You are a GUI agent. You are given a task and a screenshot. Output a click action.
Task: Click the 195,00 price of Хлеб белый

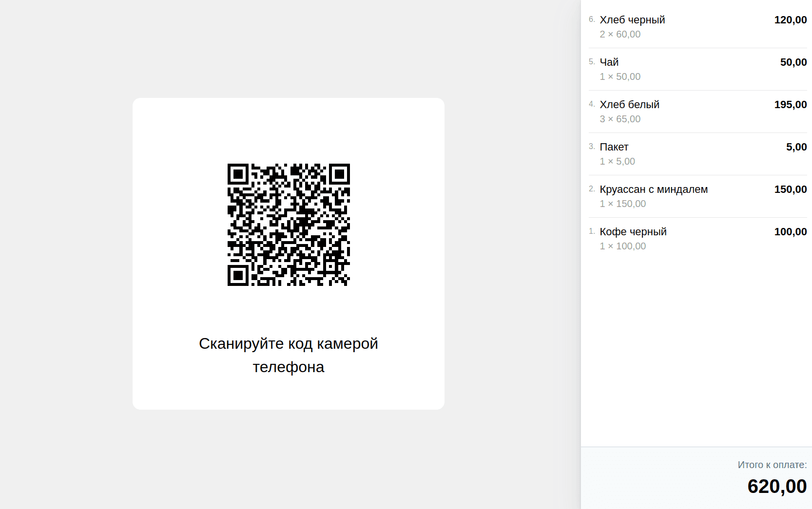790,105
